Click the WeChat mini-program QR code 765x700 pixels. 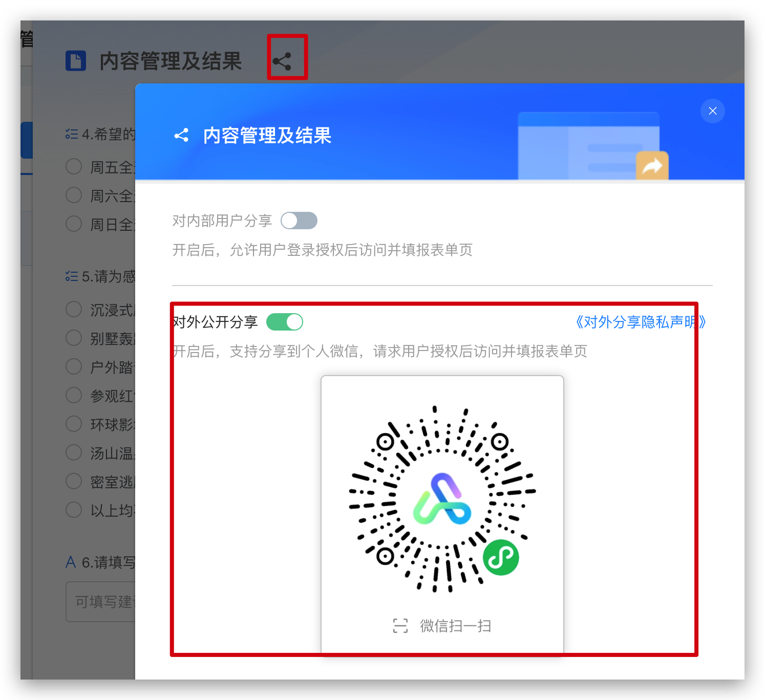click(442, 498)
